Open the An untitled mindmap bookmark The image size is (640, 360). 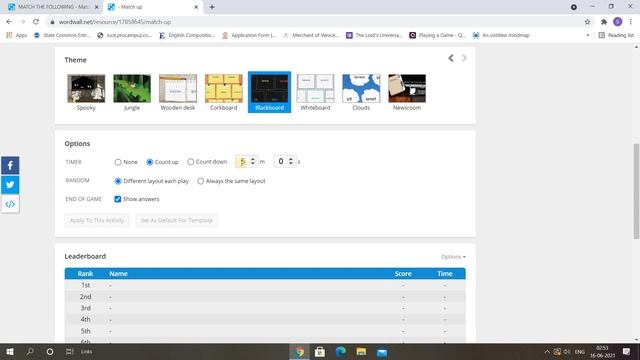[x=501, y=36]
